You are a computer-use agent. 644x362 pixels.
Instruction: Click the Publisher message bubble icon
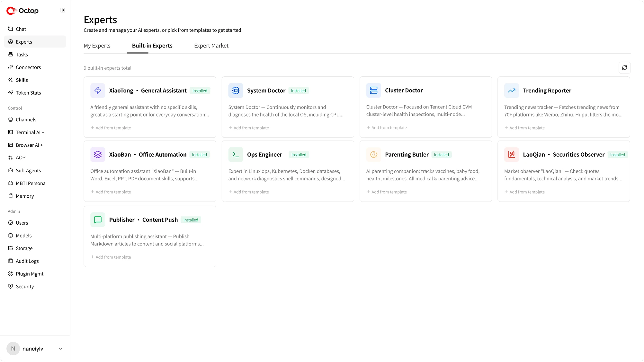pyautogui.click(x=98, y=220)
